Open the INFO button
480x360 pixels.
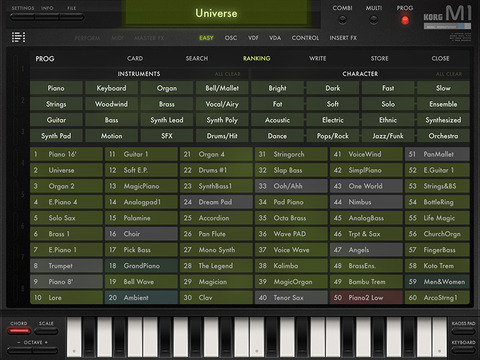[47, 17]
